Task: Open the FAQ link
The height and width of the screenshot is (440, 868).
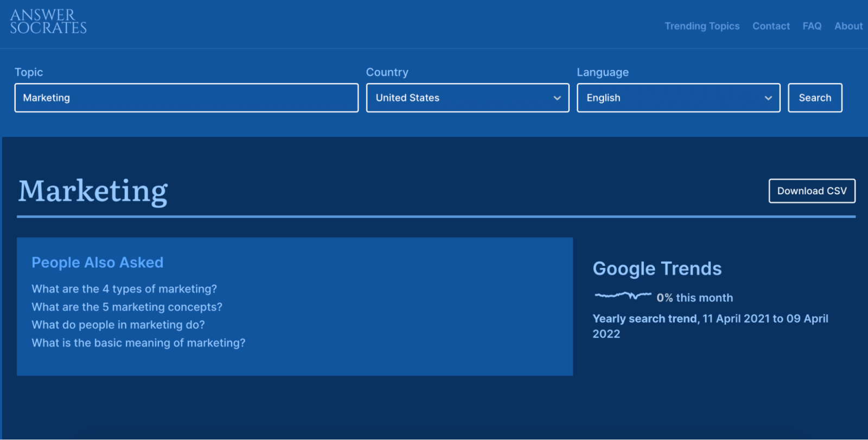Action: click(x=812, y=26)
